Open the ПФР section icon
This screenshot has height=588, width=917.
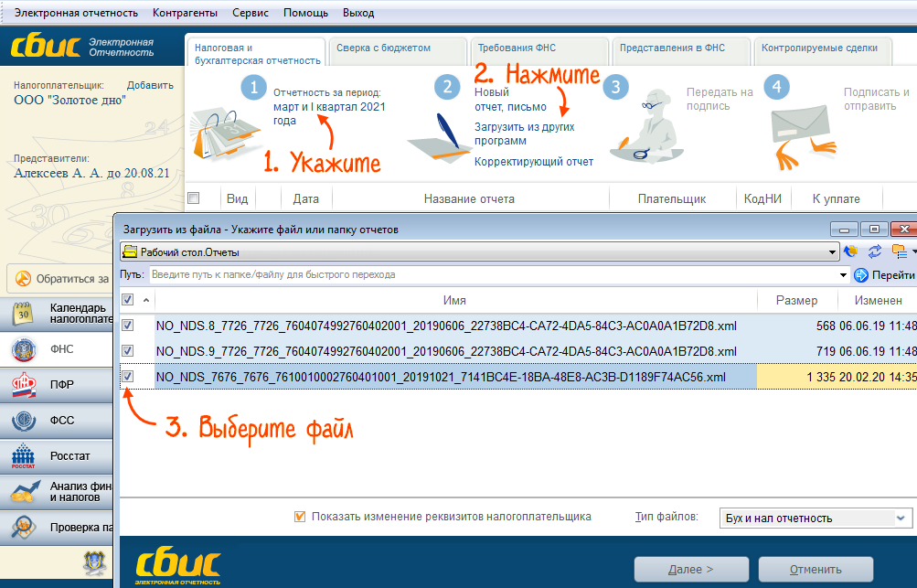point(24,385)
